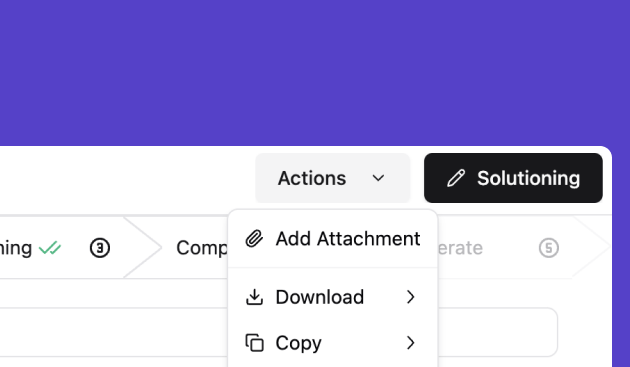Image resolution: width=630 pixels, height=367 pixels.
Task: Open the Actions dropdown menu
Action: (x=333, y=178)
